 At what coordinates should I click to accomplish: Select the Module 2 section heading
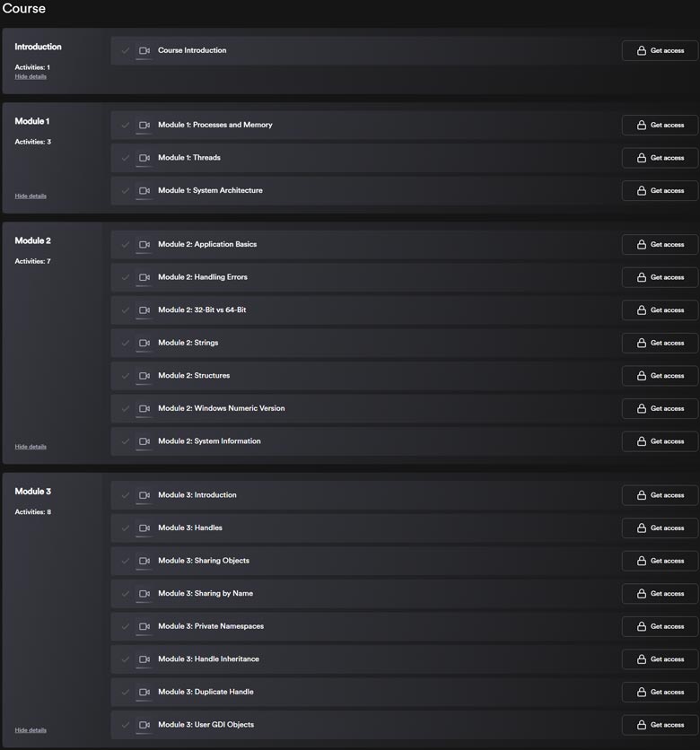pos(32,240)
